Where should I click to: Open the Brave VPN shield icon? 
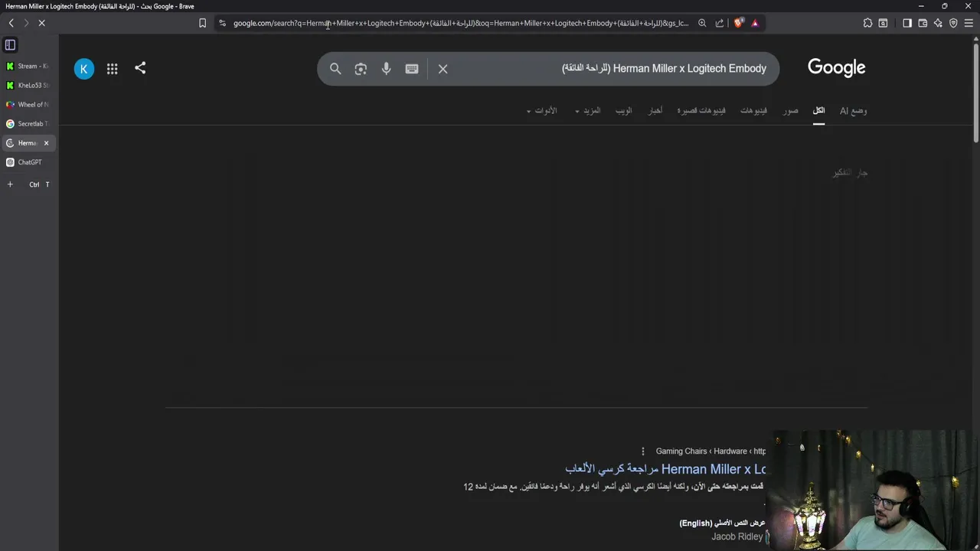tap(953, 23)
